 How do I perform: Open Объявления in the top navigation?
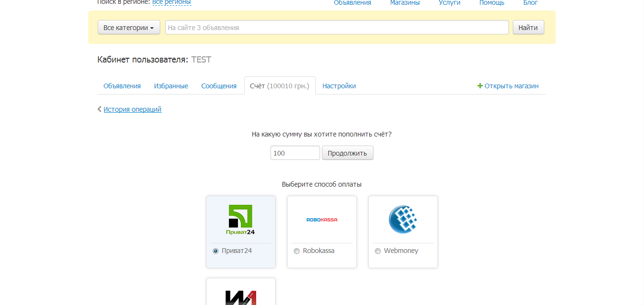click(x=353, y=3)
